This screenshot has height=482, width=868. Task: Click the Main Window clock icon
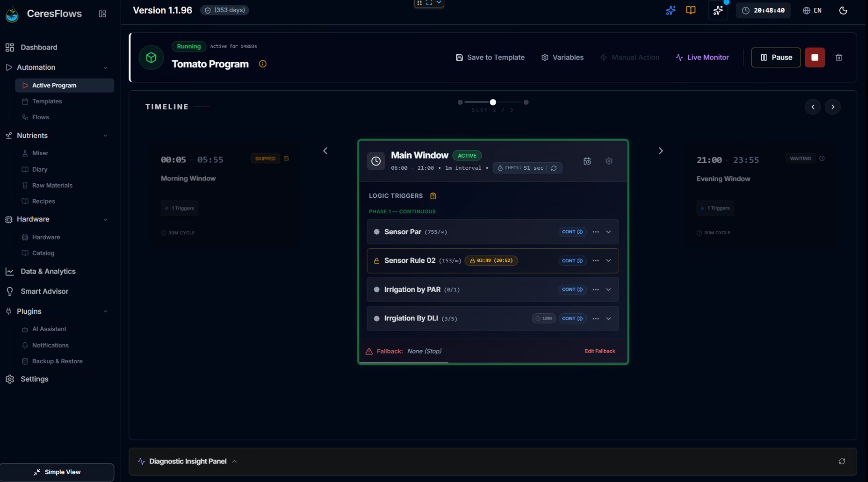coord(376,161)
